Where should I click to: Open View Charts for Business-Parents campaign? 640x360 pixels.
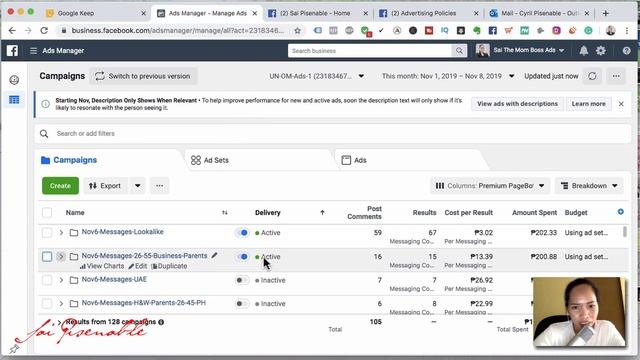click(x=102, y=266)
